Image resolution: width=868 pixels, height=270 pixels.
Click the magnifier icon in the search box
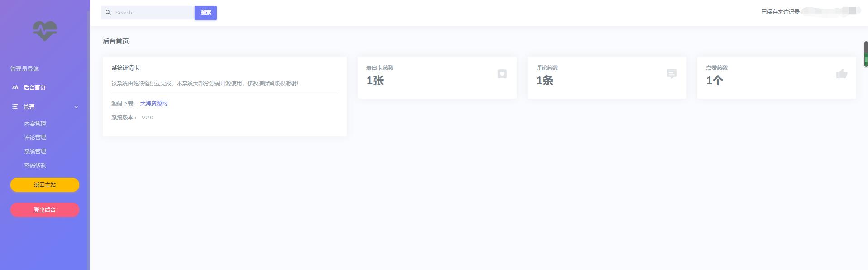(108, 13)
